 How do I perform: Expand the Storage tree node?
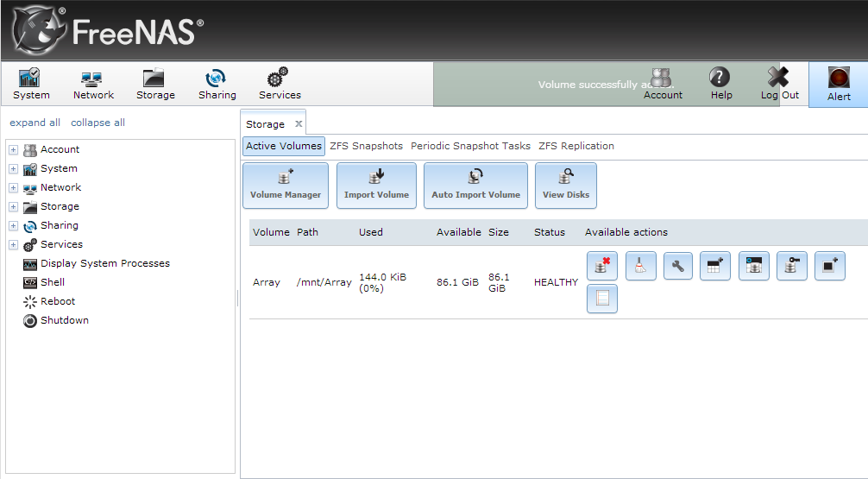click(13, 206)
